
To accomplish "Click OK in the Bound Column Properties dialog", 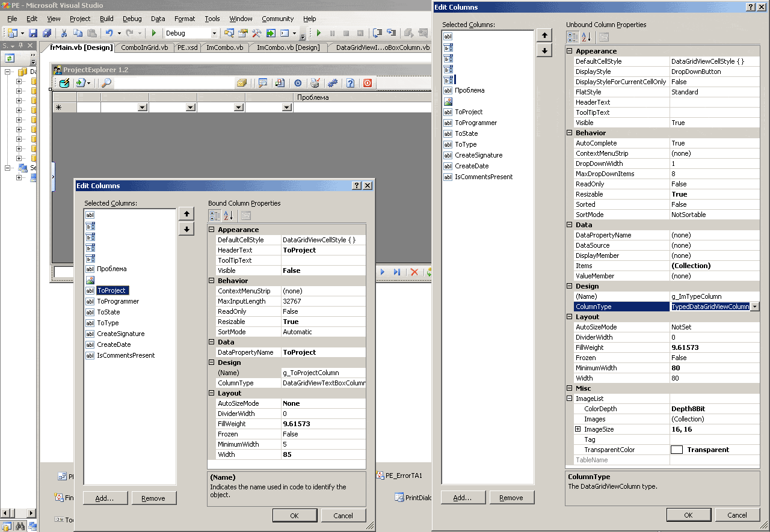I will (295, 515).
